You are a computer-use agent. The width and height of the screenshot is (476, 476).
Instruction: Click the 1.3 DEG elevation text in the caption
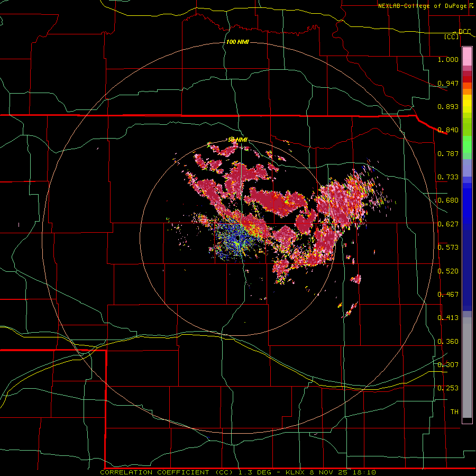[x=255, y=472]
